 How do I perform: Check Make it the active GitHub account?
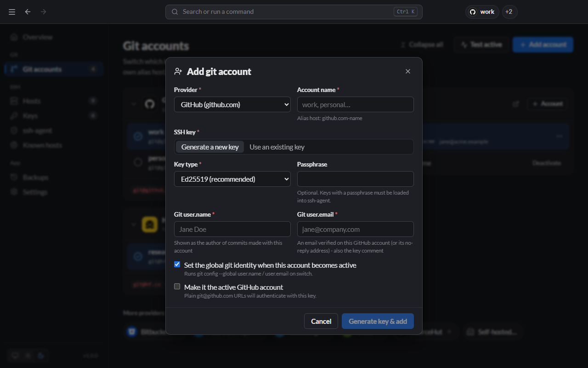[177, 286]
